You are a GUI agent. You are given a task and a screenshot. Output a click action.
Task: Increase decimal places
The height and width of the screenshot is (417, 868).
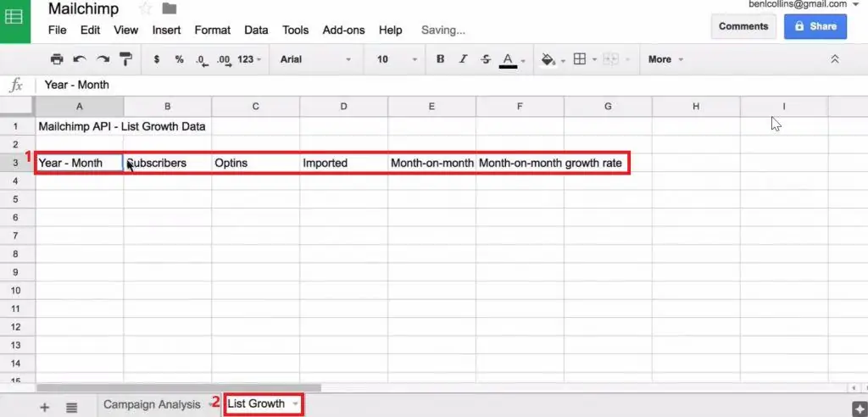(x=224, y=60)
